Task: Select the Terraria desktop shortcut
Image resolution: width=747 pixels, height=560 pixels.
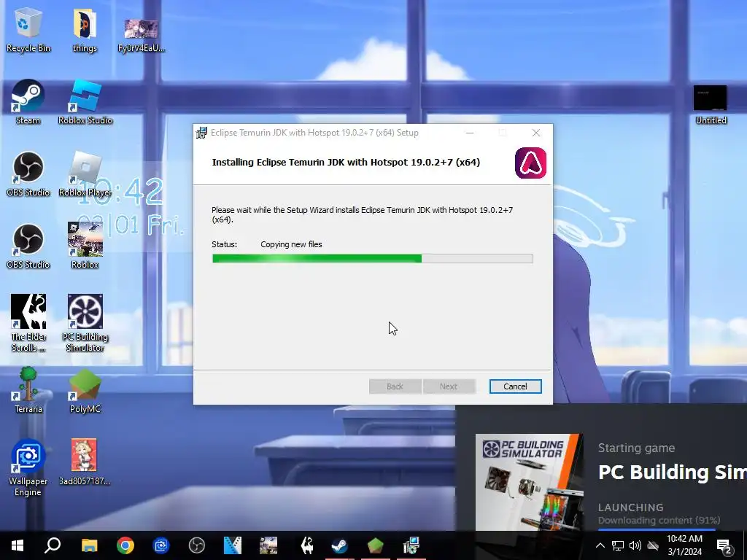Action: coord(28,391)
